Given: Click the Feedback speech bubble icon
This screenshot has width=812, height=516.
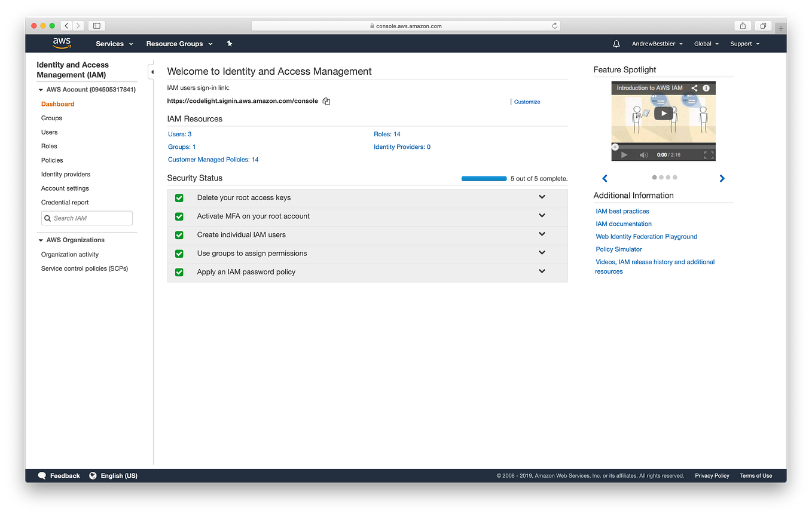Looking at the screenshot, I should (x=42, y=475).
